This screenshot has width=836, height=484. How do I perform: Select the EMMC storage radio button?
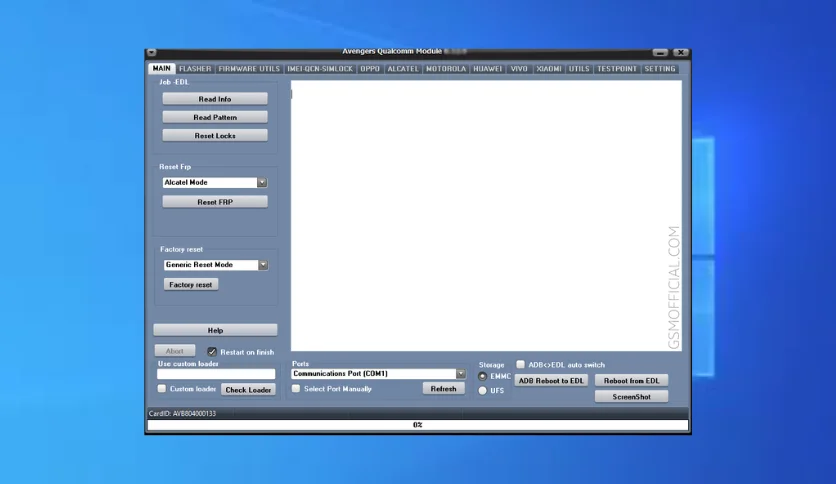pos(483,376)
